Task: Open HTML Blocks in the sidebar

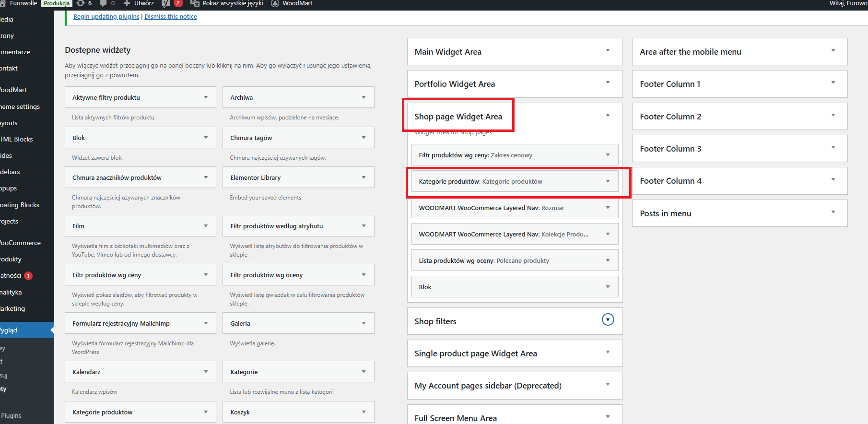Action: (17, 139)
